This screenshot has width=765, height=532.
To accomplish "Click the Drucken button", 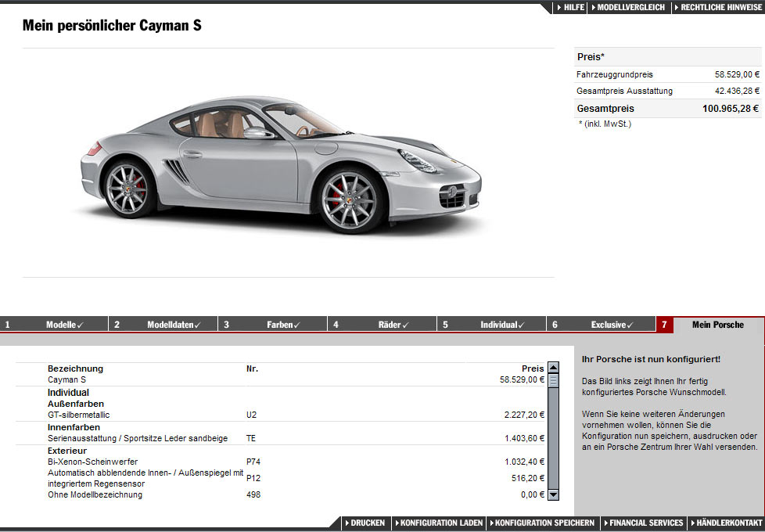I will click(365, 523).
